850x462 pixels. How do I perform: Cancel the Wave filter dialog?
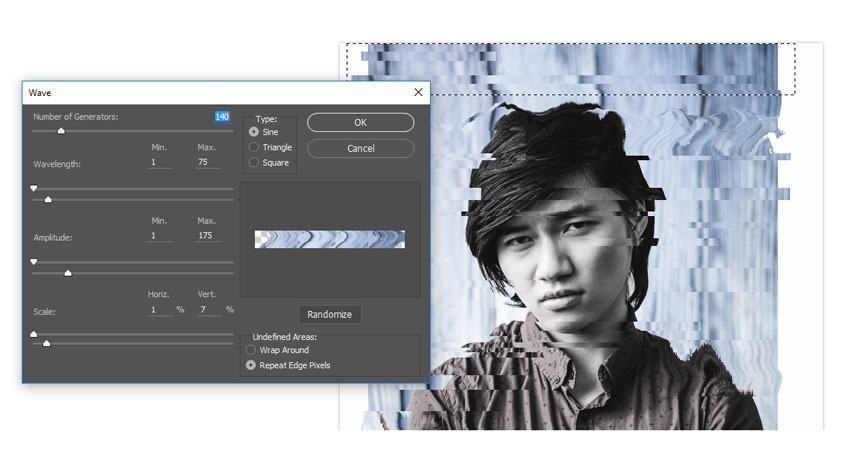[x=360, y=148]
